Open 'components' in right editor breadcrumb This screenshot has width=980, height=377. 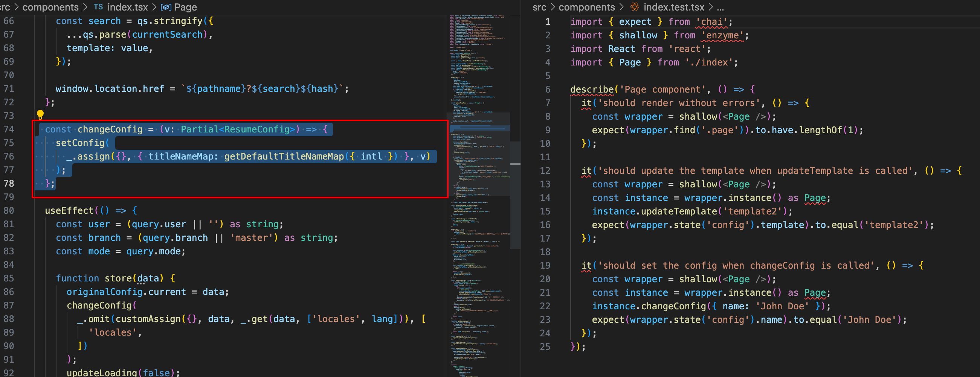tap(587, 7)
